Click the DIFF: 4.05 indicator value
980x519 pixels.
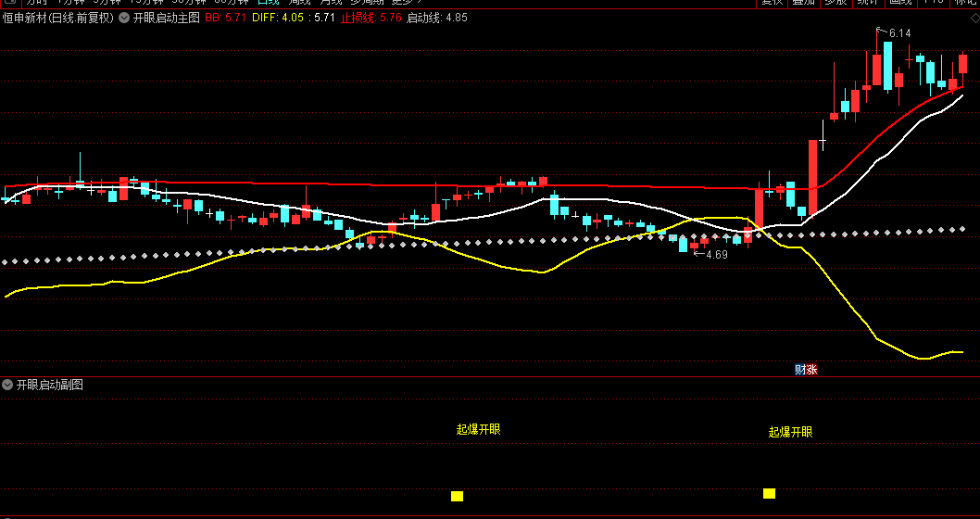click(x=278, y=19)
